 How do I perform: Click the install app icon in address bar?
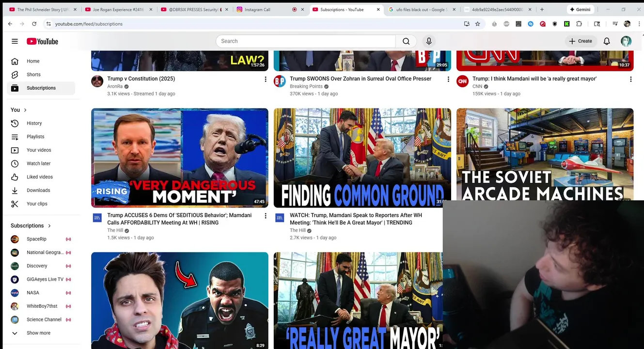tap(467, 23)
